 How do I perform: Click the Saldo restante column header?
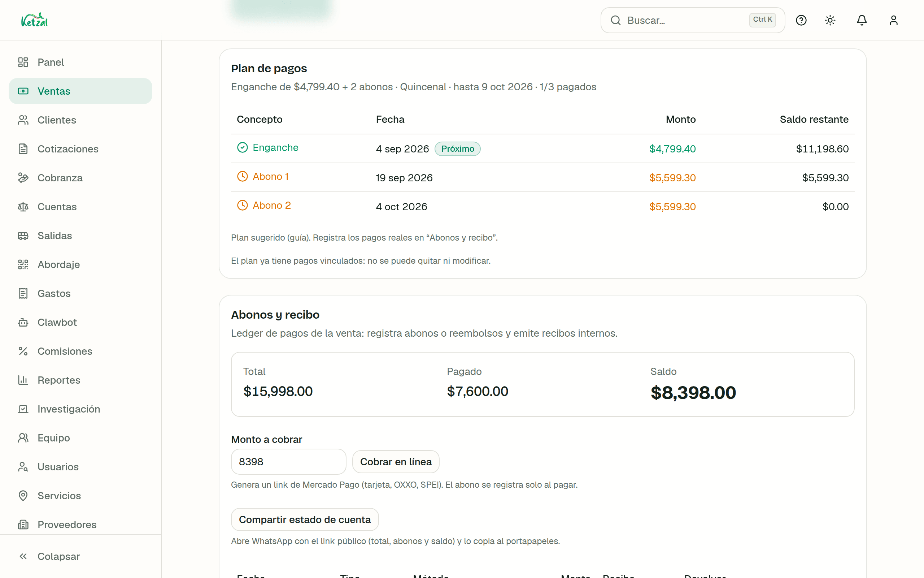pos(814,119)
